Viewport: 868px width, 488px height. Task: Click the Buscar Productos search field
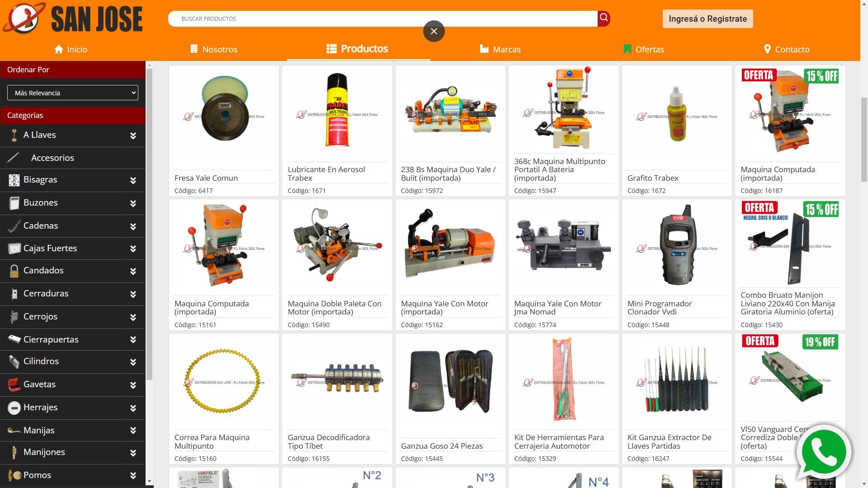tap(382, 19)
